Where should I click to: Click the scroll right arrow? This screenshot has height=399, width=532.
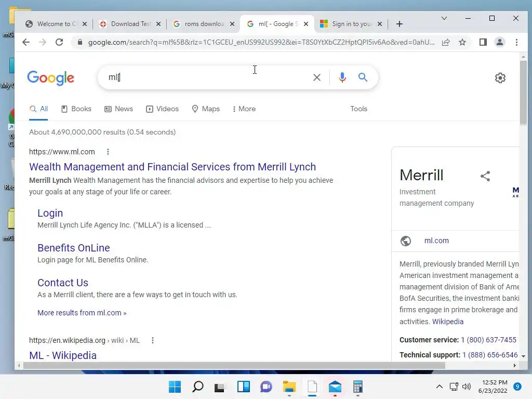(515, 365)
